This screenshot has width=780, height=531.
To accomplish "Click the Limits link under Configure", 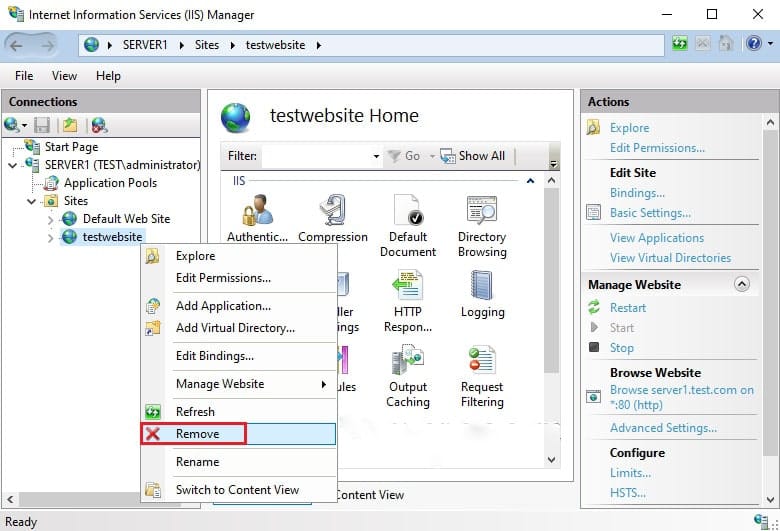I will pyautogui.click(x=630, y=472).
